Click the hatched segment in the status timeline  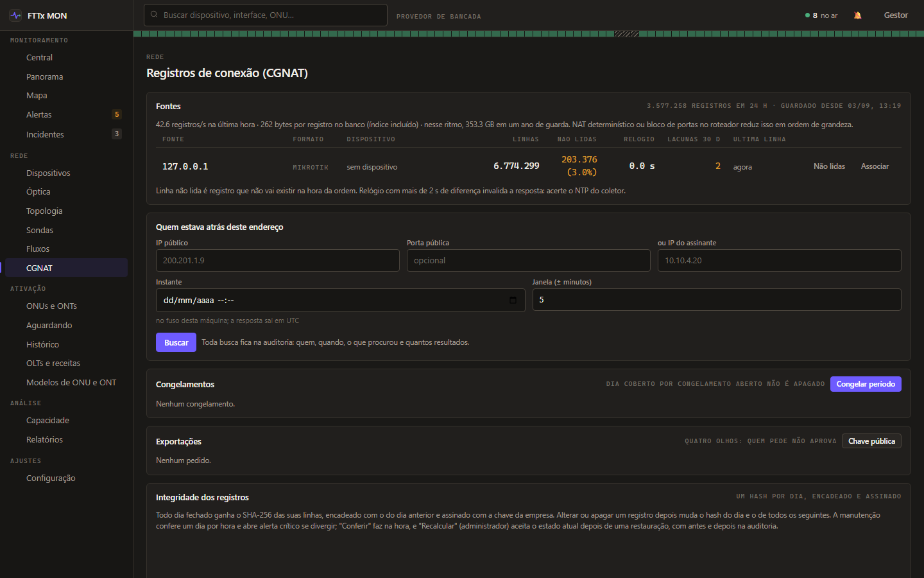(x=626, y=34)
